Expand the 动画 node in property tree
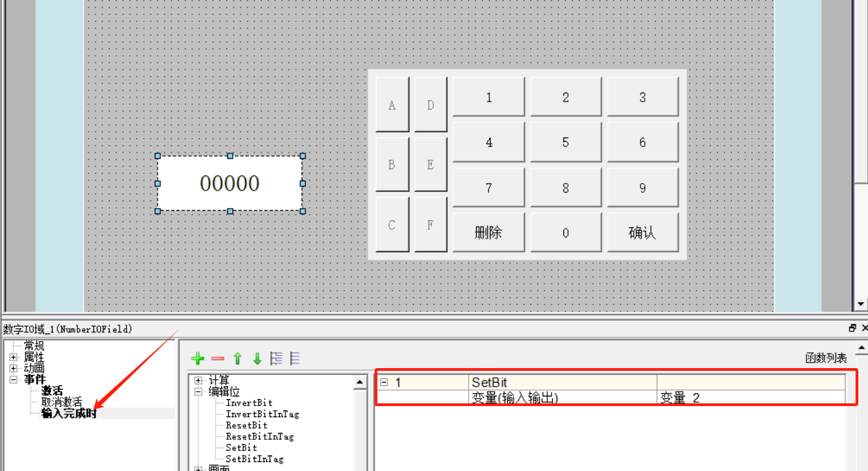This screenshot has height=471, width=868. [x=13, y=368]
